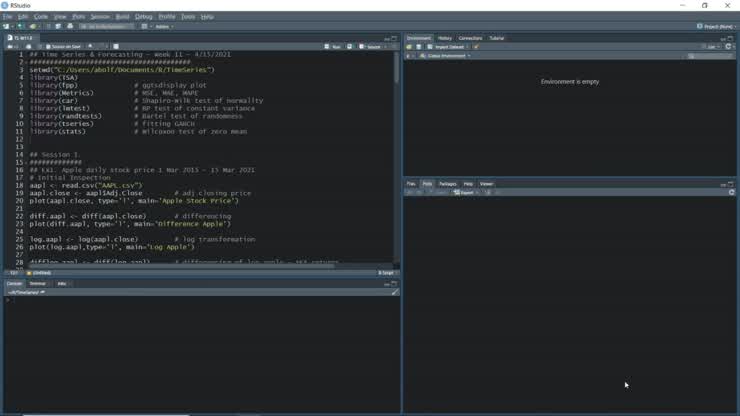Click the Create Project icon
This screenshot has width=740, height=416.
(x=20, y=26)
